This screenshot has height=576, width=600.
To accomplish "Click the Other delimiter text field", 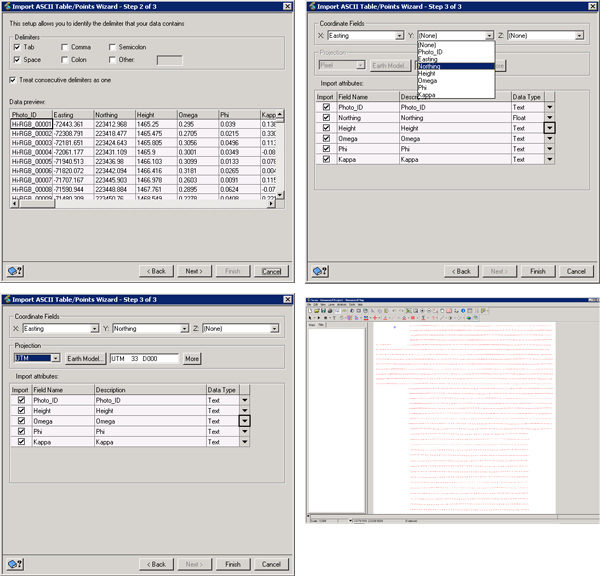I will (x=170, y=60).
